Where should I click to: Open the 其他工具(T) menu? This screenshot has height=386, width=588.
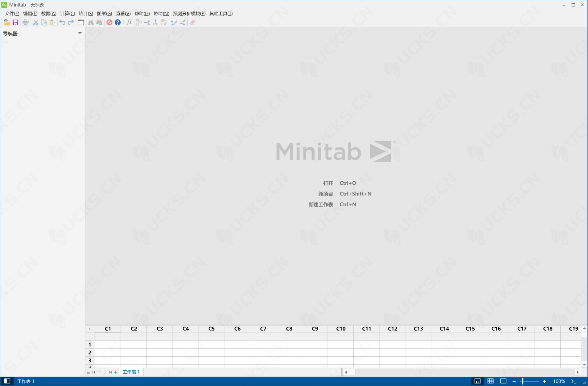pyautogui.click(x=221, y=14)
